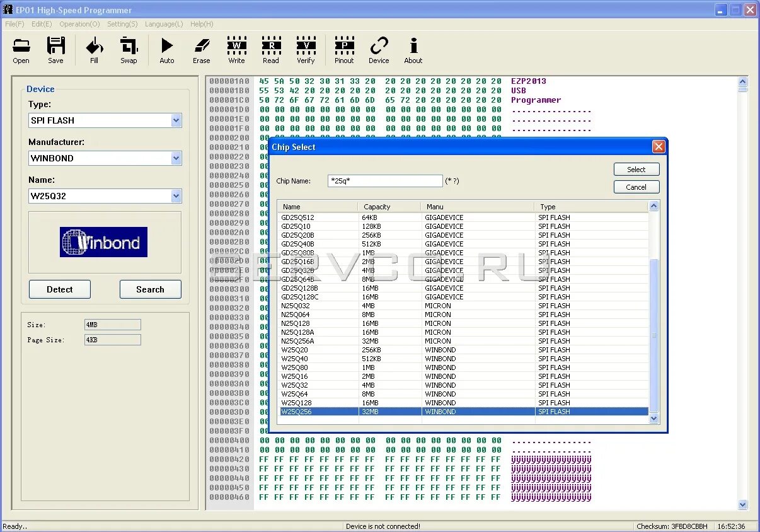Select the GD25Q40B chip row
760x532 pixels.
[x=464, y=244]
